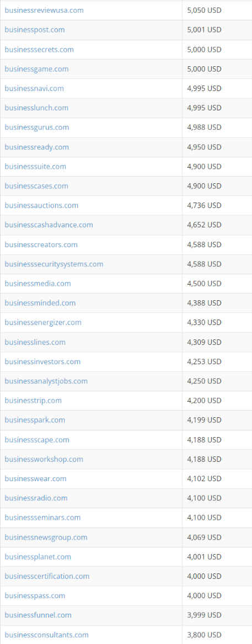The height and width of the screenshot is (644, 252).
Task: Open businesscertification.com domain link
Action: coord(47,576)
